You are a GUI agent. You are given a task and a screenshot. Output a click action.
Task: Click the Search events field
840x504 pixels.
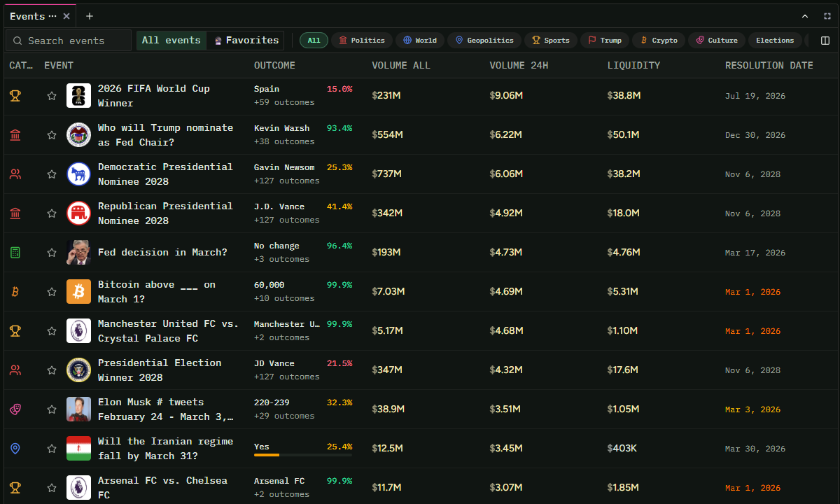click(x=69, y=41)
